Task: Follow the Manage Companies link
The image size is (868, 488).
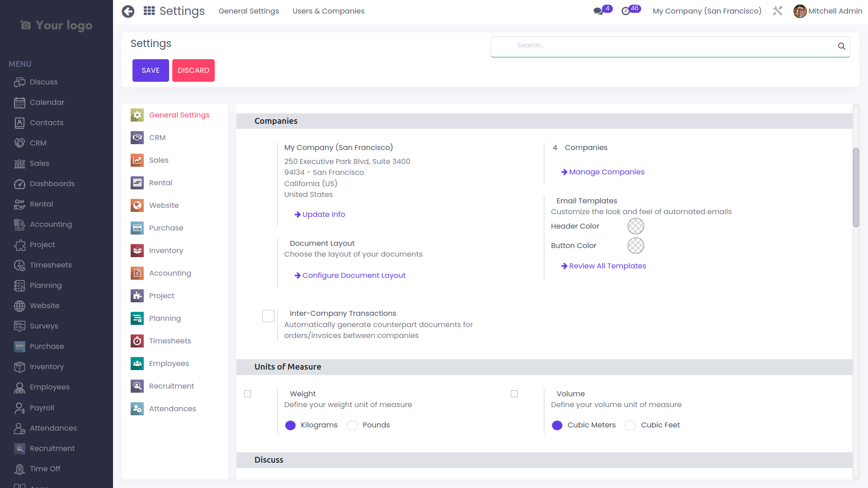Action: pyautogui.click(x=606, y=172)
